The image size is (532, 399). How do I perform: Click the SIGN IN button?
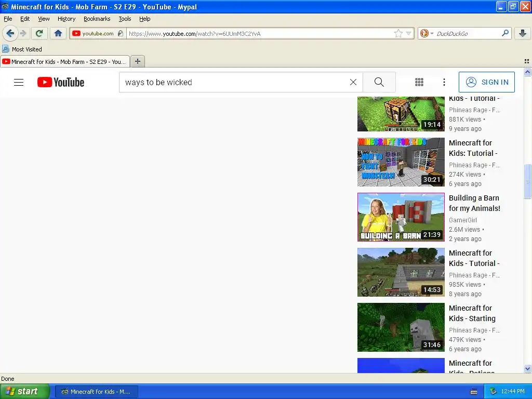pos(486,82)
